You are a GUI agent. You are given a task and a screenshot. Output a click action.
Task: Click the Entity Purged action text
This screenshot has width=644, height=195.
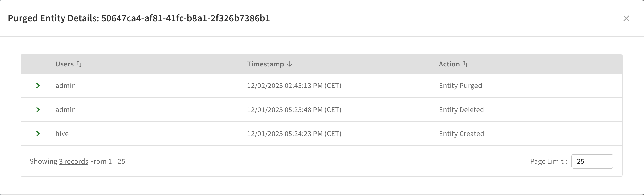(460, 86)
